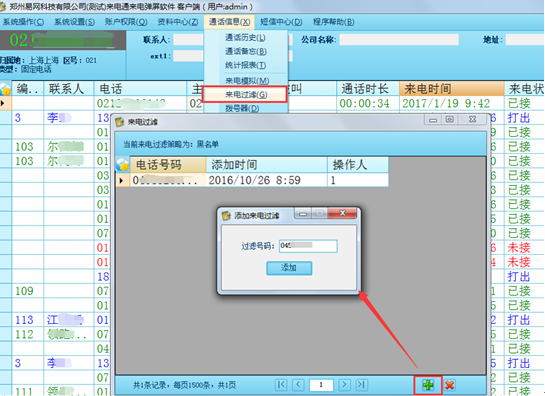Click the row number cell 113
Image resolution: width=545 pixels, height=396 pixels.
27,320
